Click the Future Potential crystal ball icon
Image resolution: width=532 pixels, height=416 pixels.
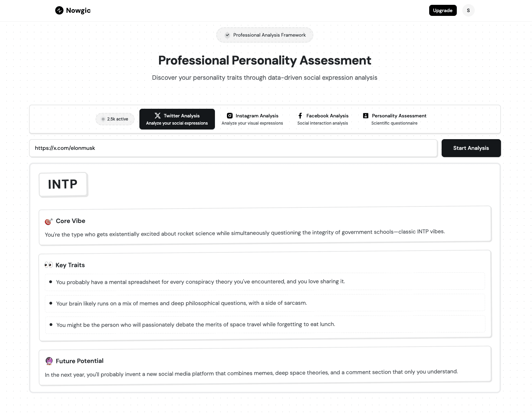click(49, 361)
